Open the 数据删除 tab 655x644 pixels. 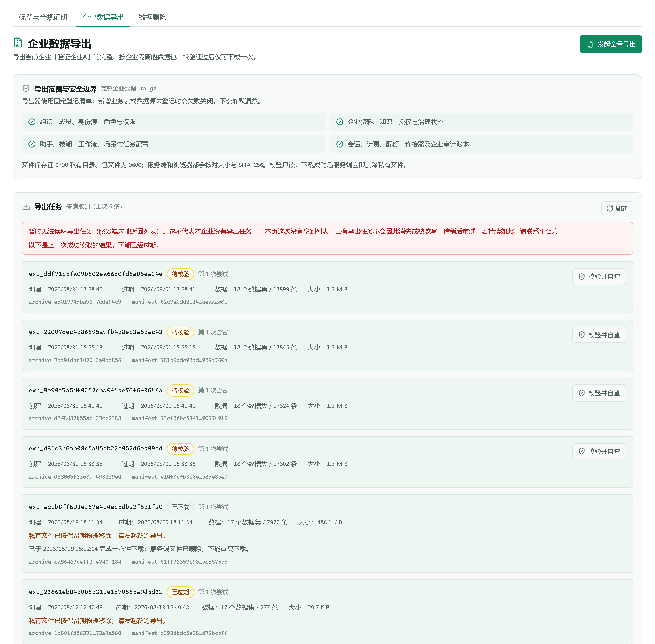(x=152, y=17)
